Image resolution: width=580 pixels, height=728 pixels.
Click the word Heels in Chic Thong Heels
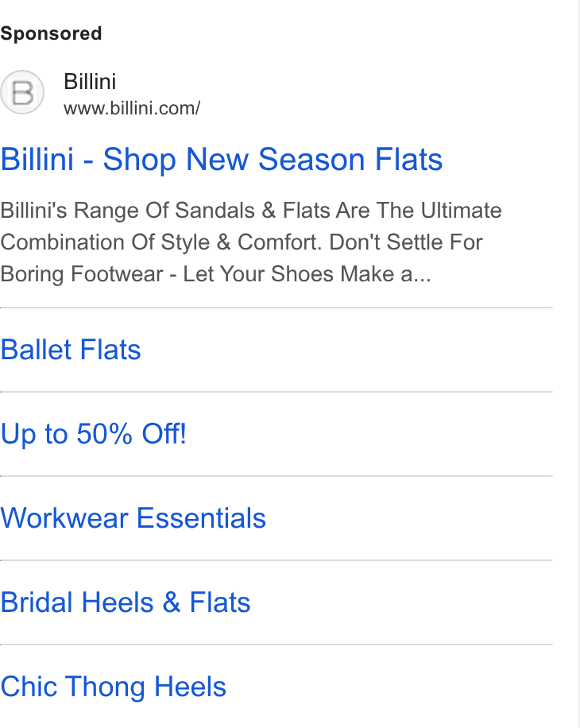[x=190, y=687]
